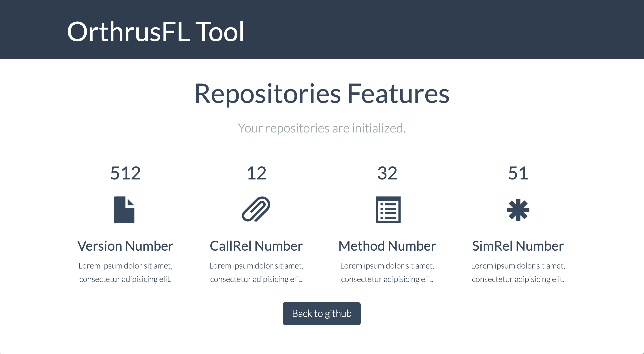The height and width of the screenshot is (354, 644).
Task: Select the SimRel Number heading
Action: (x=518, y=246)
